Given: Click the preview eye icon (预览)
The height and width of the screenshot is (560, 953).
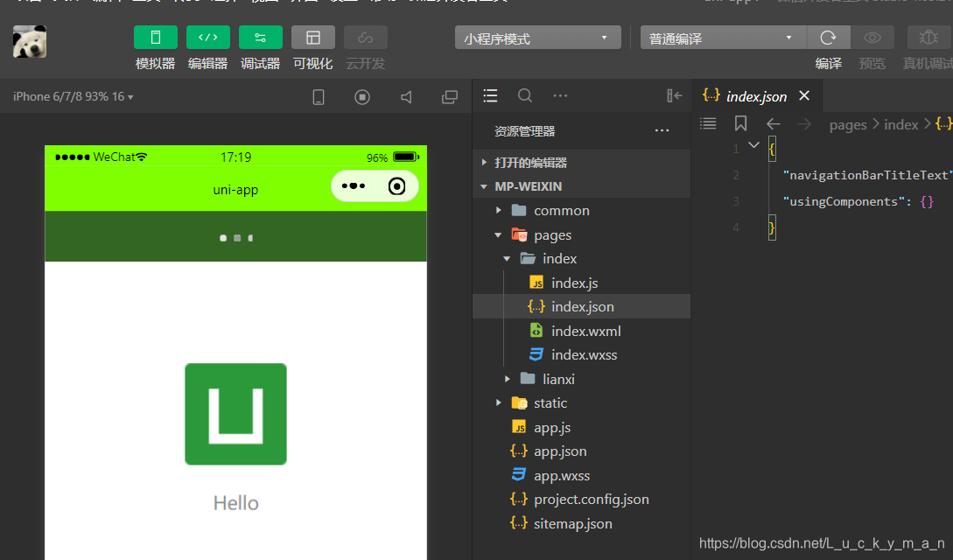Looking at the screenshot, I should 872,38.
